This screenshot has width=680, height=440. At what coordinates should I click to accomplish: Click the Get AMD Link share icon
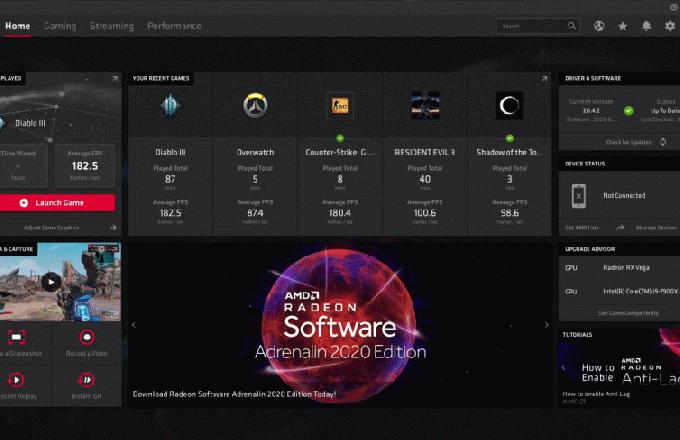tap(620, 228)
